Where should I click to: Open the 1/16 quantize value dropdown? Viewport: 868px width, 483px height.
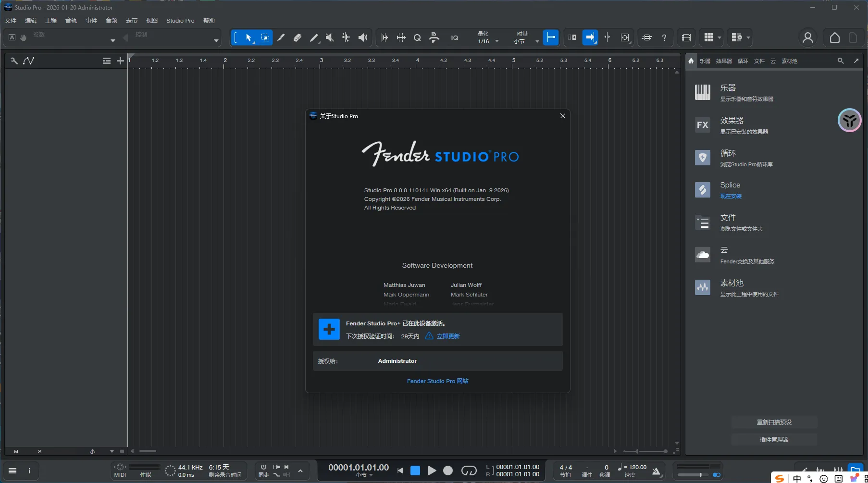coord(497,41)
